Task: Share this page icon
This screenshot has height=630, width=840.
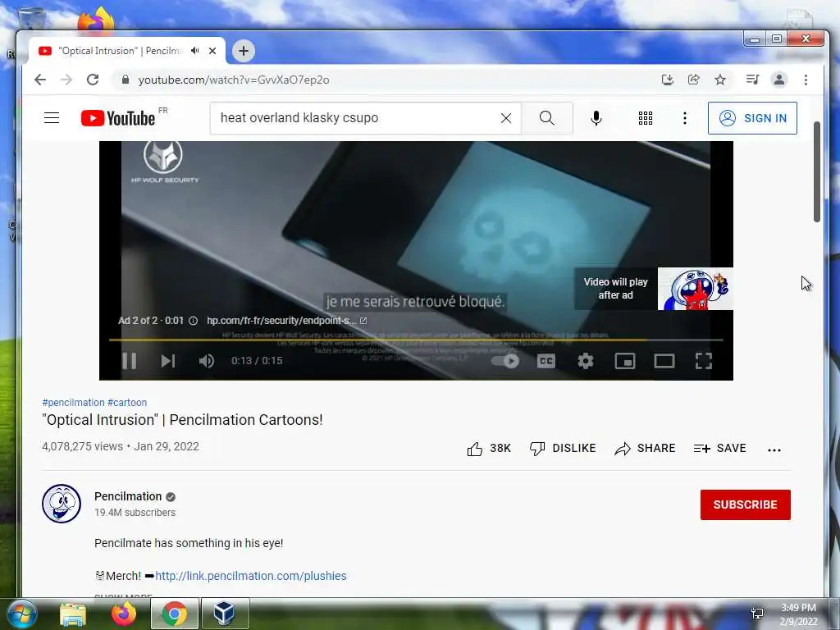Action: pos(694,80)
